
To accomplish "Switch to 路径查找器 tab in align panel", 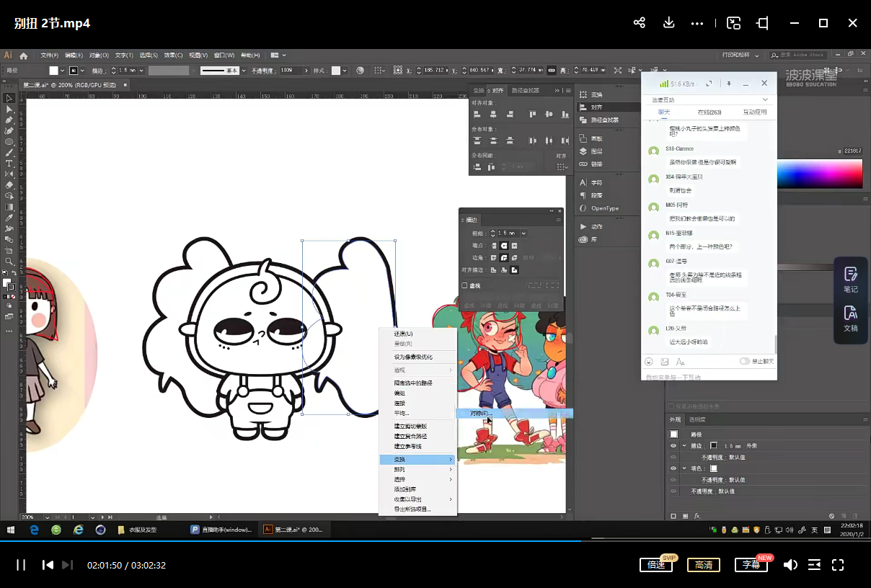I will click(525, 91).
